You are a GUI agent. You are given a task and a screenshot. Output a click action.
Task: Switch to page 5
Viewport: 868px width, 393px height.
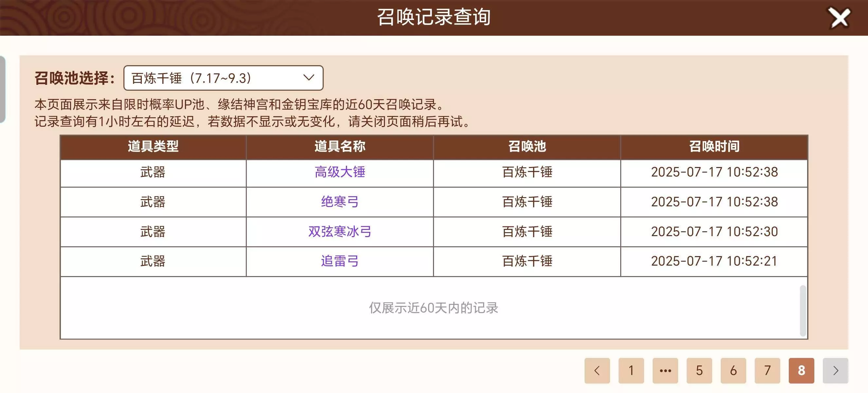(x=699, y=370)
